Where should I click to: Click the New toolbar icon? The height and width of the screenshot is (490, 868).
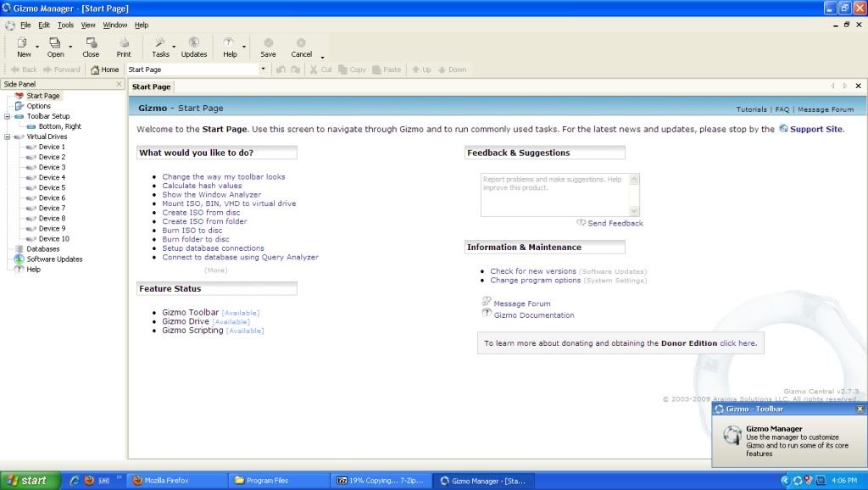coord(23,47)
